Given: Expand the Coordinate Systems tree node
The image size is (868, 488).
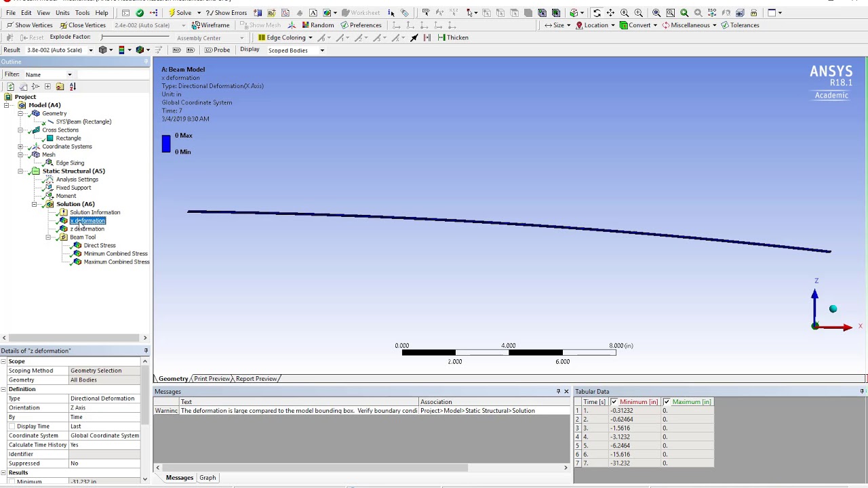Looking at the screenshot, I should click(x=20, y=146).
